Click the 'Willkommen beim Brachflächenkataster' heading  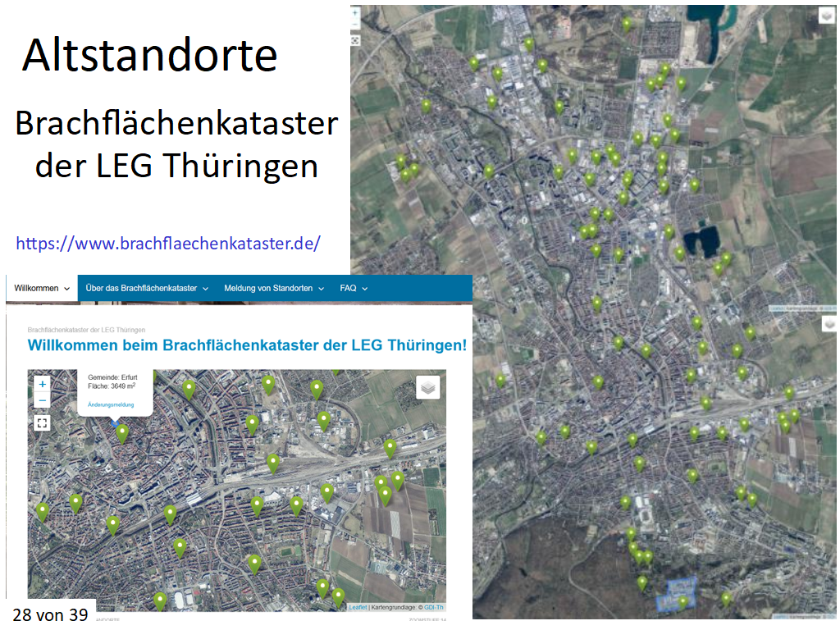point(247,345)
